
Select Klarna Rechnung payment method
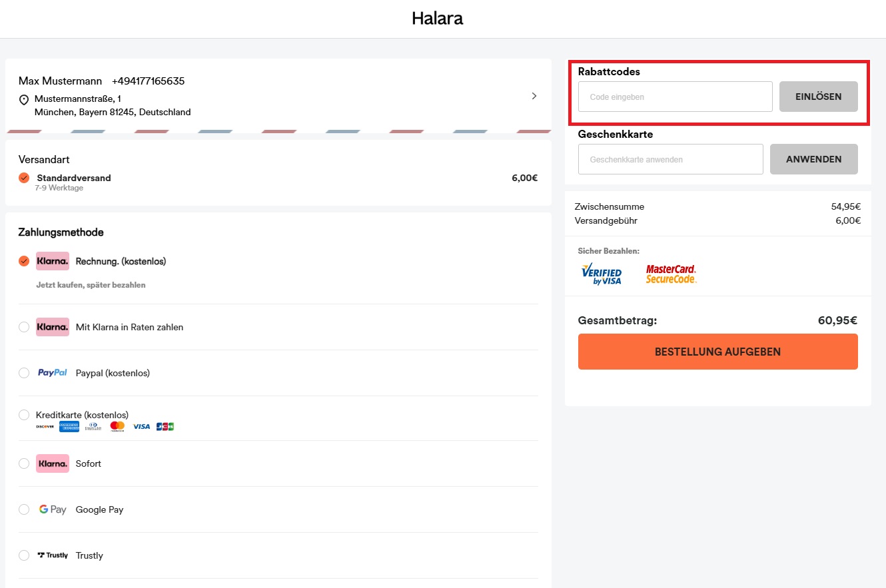pyautogui.click(x=24, y=261)
